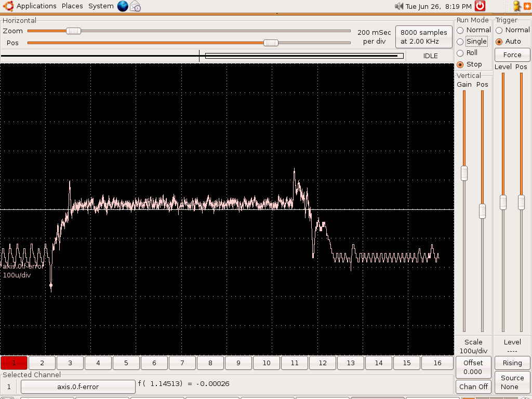Open the Places menu
Viewport: 532px width, 399px height.
point(72,6)
